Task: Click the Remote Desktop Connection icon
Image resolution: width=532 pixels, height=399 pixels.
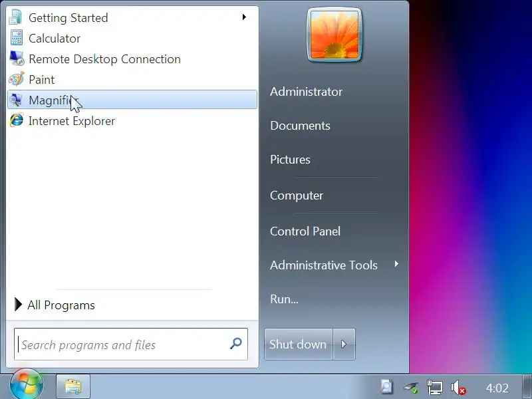Action: coord(17,59)
